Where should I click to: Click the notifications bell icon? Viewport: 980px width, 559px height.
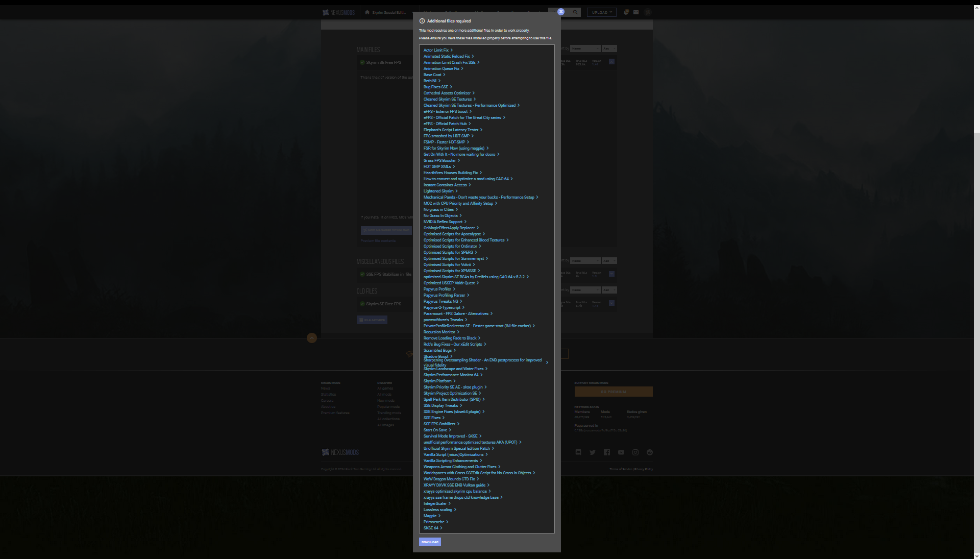(626, 12)
